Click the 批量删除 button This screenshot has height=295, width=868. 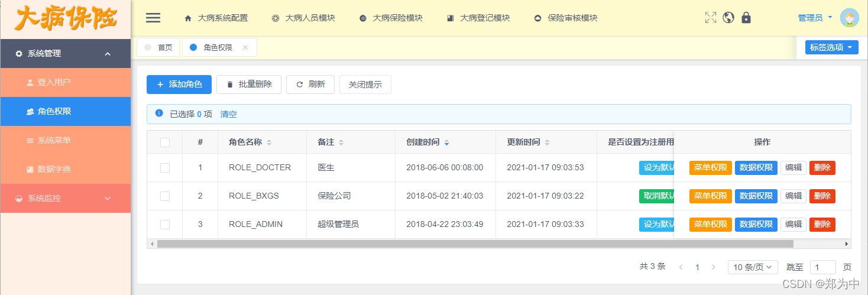249,85
